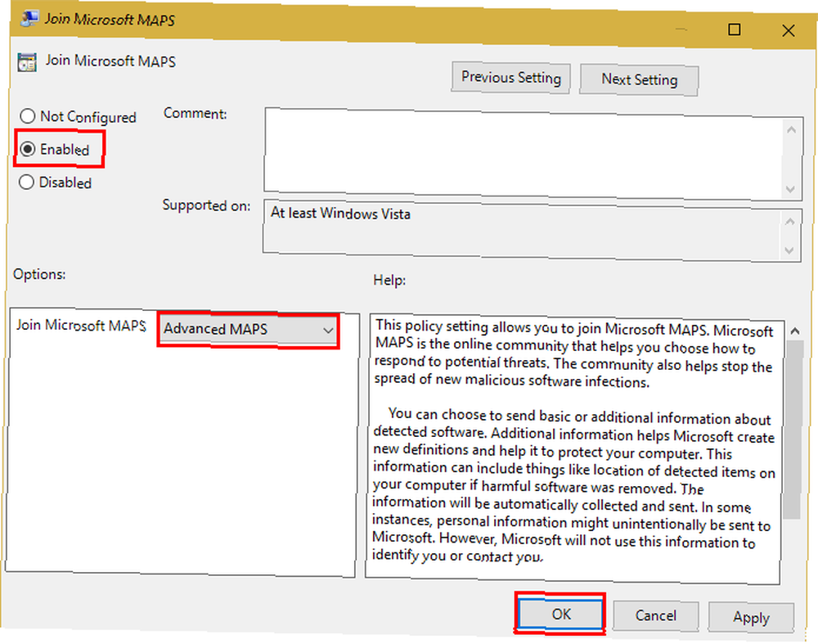Maximize the Join Microsoft MAPS window
The height and width of the screenshot is (644, 818).
point(734,29)
